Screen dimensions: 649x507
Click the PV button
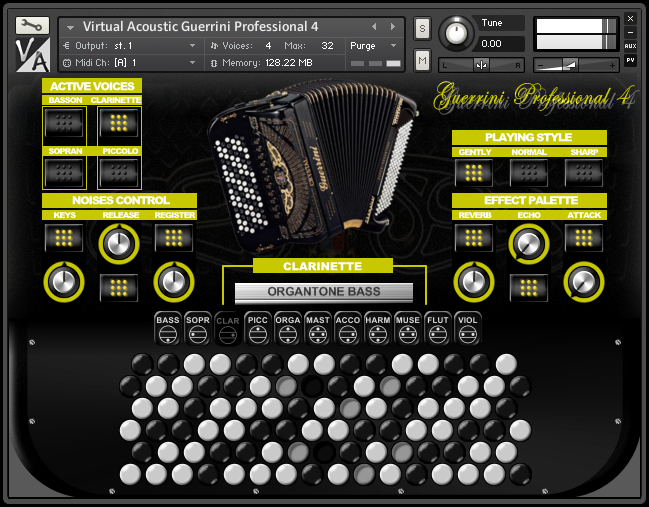pos(630,60)
